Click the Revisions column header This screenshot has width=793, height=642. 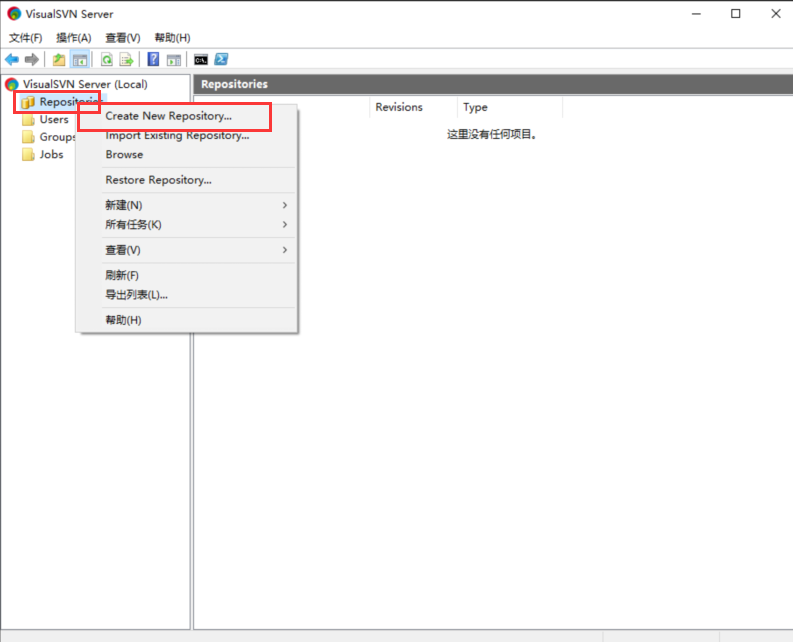[399, 107]
